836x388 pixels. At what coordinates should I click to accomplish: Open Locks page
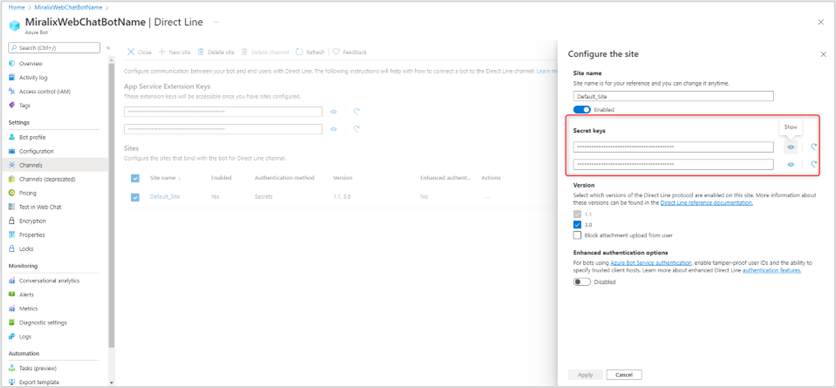26,248
